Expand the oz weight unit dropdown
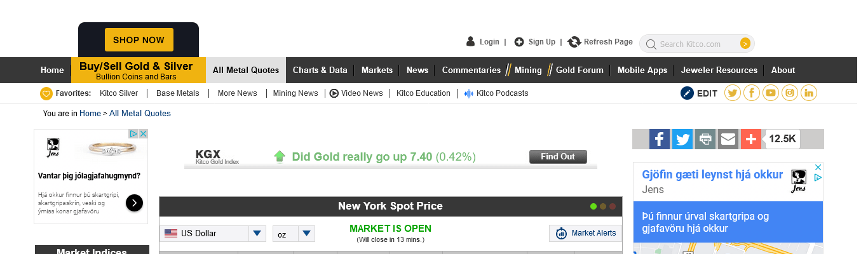The image size is (868, 254). click(x=307, y=234)
